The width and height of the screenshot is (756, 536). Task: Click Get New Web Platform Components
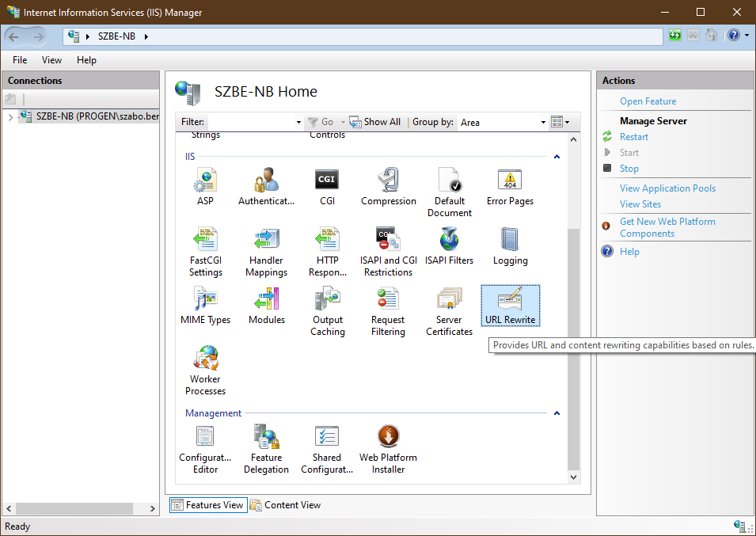coord(668,227)
